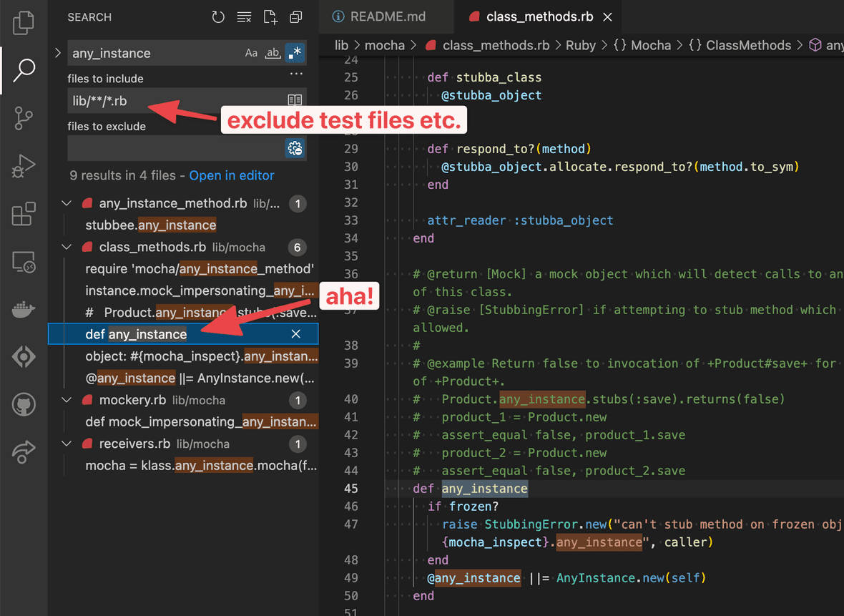The height and width of the screenshot is (616, 844).
Task: Disable the Use Exclude Settings gear toggle
Action: pyautogui.click(x=295, y=148)
